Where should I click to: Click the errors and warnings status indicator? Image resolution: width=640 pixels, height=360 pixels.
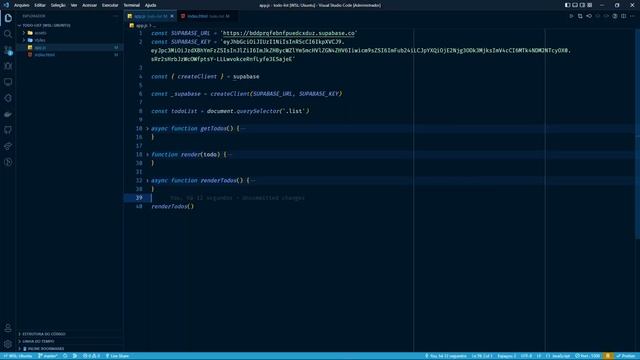[91, 356]
